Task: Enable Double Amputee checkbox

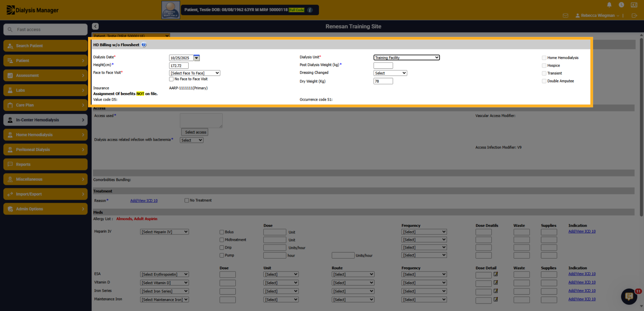Action: pos(544,81)
